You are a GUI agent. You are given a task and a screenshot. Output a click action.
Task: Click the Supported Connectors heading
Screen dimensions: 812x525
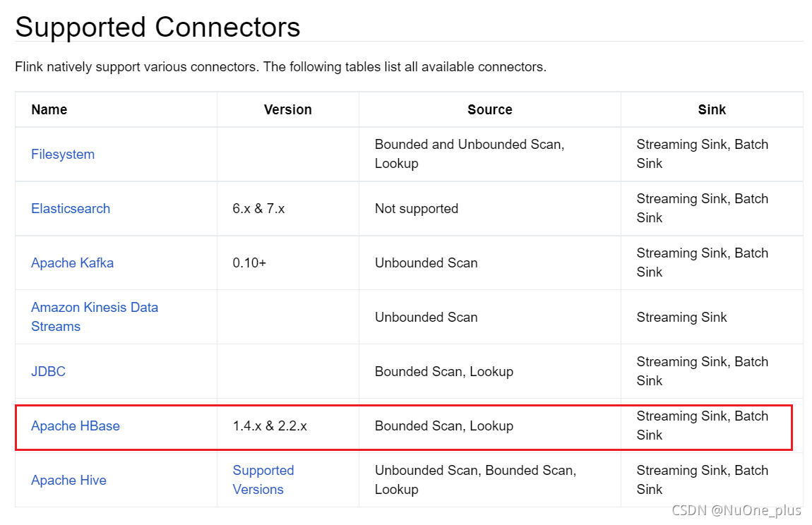(x=157, y=27)
